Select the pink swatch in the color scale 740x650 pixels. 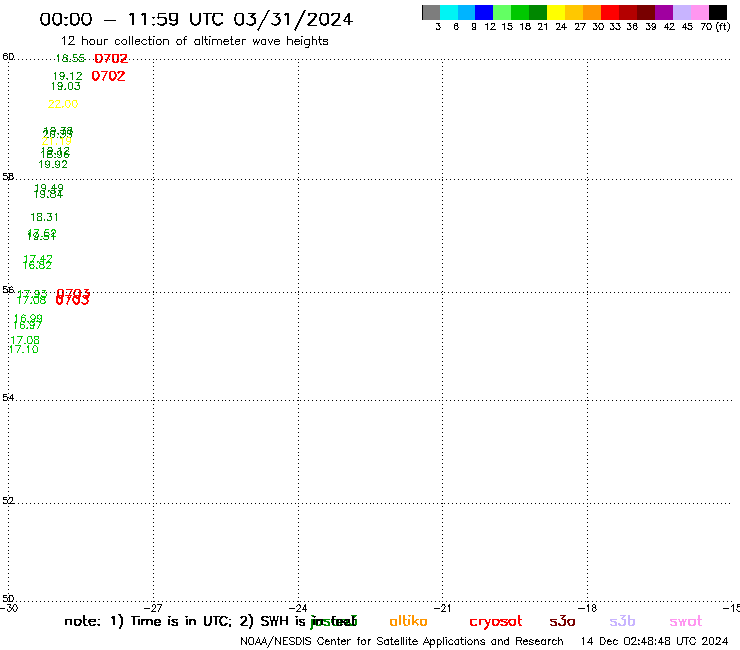pyautogui.click(x=700, y=12)
